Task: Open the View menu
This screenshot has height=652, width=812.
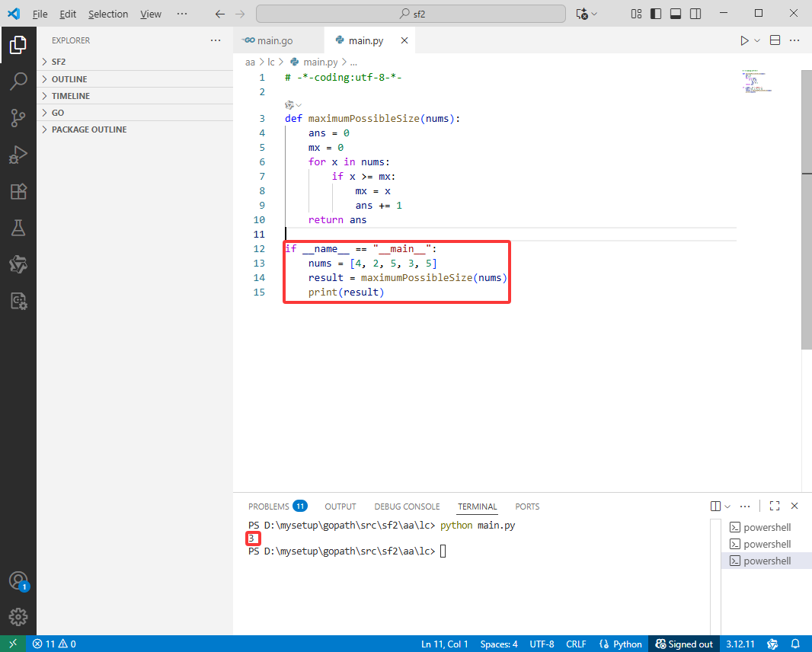Action: [x=151, y=14]
